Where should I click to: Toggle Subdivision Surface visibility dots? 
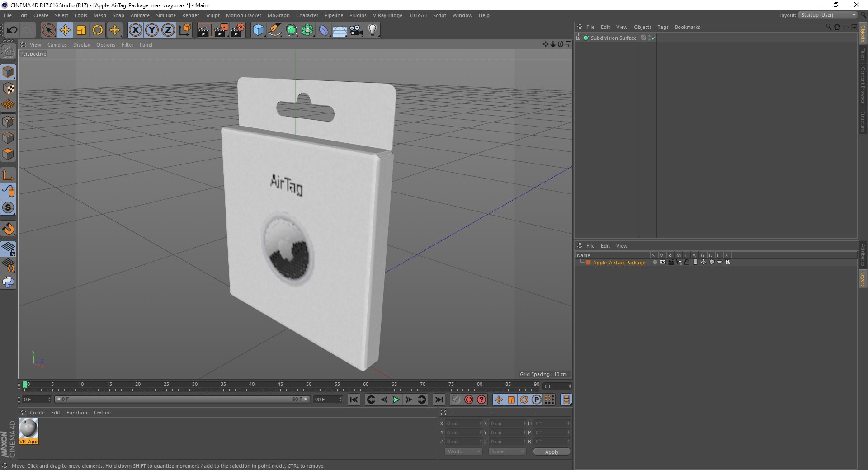[x=650, y=38]
